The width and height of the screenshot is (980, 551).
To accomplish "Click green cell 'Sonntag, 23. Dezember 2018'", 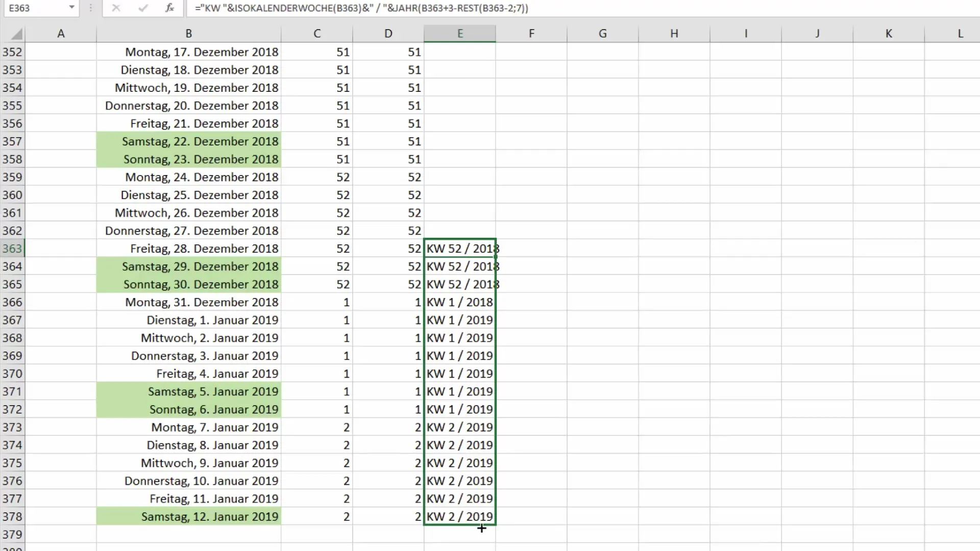I will [x=189, y=159].
